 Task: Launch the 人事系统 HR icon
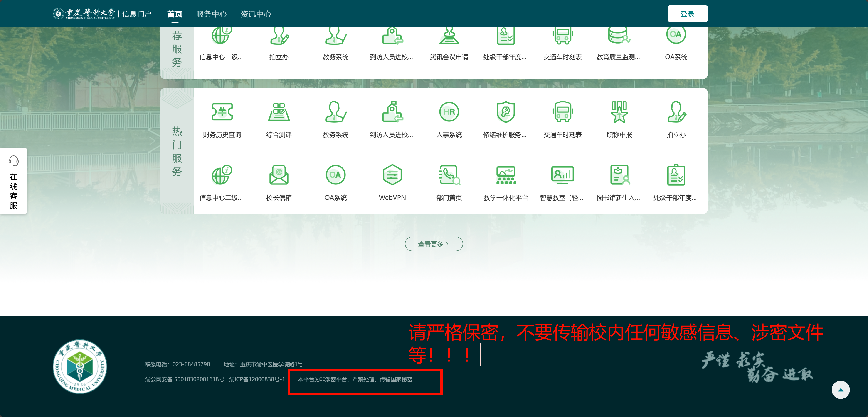449,112
